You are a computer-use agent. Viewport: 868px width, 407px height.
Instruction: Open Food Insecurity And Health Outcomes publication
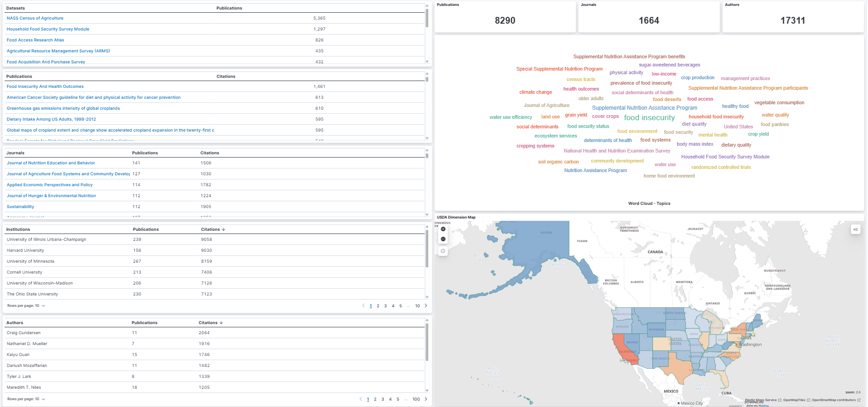point(45,86)
